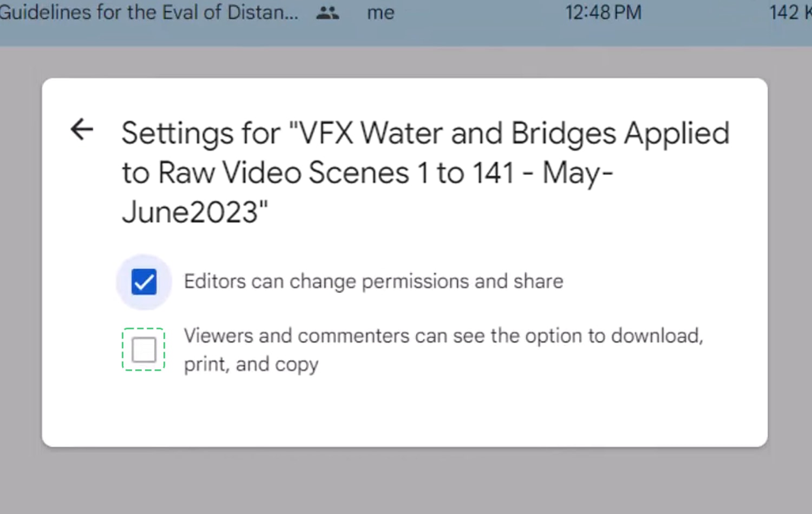This screenshot has width=812, height=514.
Task: Enable viewers seeing download, print, and copy options
Action: 143,349
